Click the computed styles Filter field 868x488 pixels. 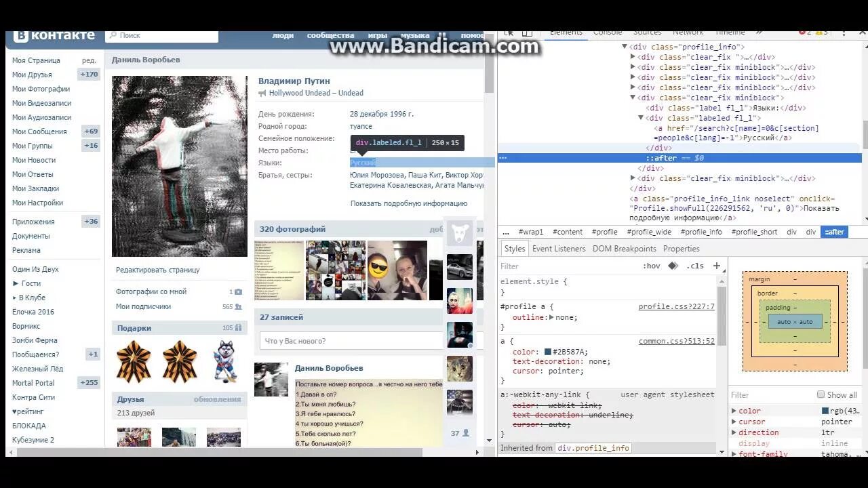click(772, 395)
